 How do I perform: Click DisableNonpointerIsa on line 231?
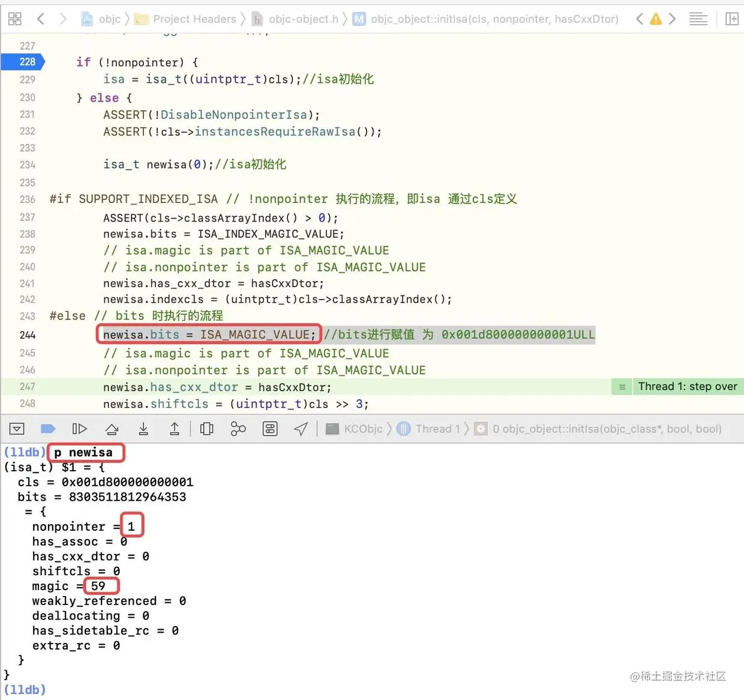(233, 115)
